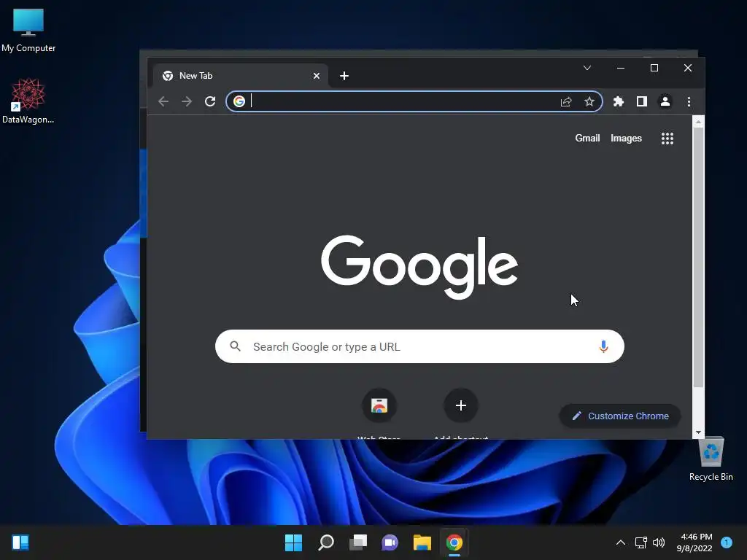747x560 pixels.
Task: Open the tab search chevron
Action: 587,68
